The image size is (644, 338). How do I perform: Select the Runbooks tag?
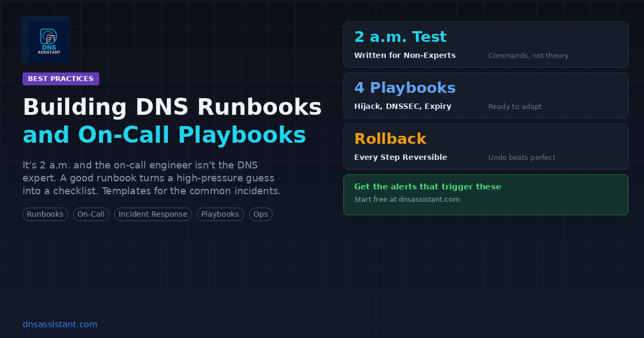tap(45, 214)
